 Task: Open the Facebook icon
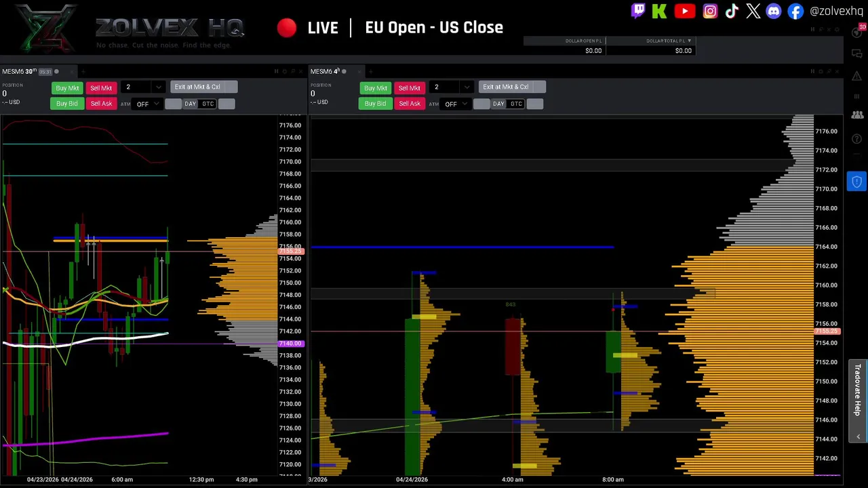tap(795, 11)
